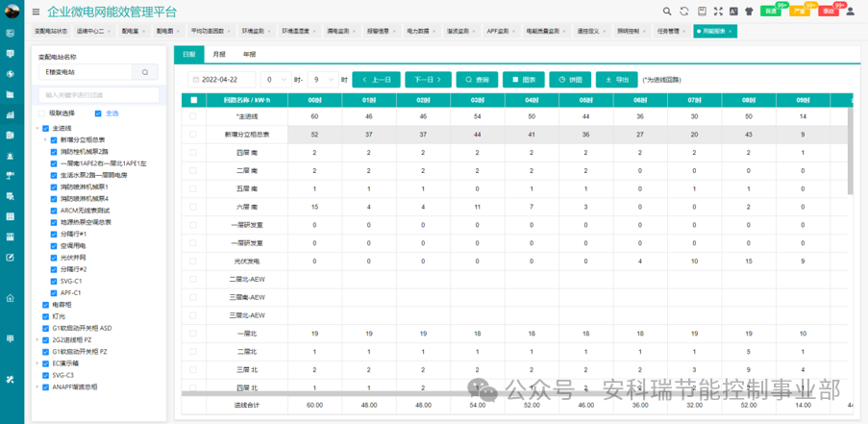Toggle the table header select-all checkbox
The width and height of the screenshot is (868, 424).
(193, 100)
